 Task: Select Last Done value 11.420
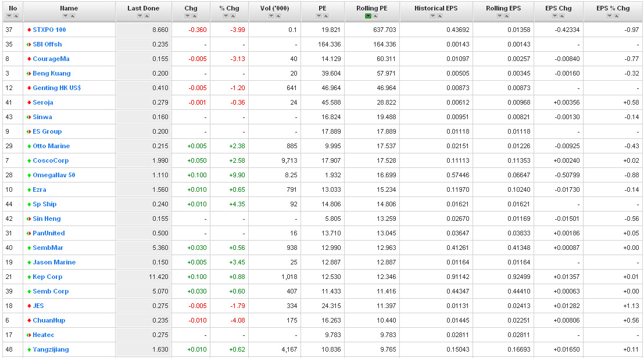[x=159, y=277]
